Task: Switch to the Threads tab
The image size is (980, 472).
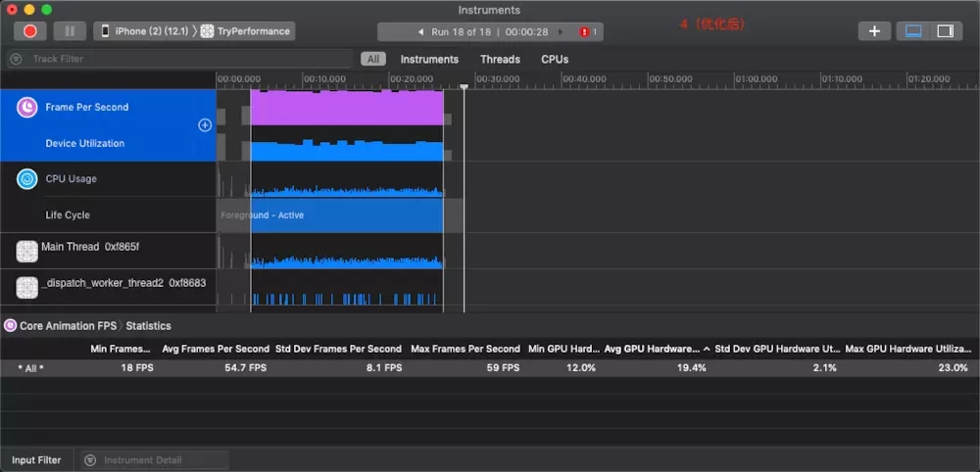Action: pos(500,60)
